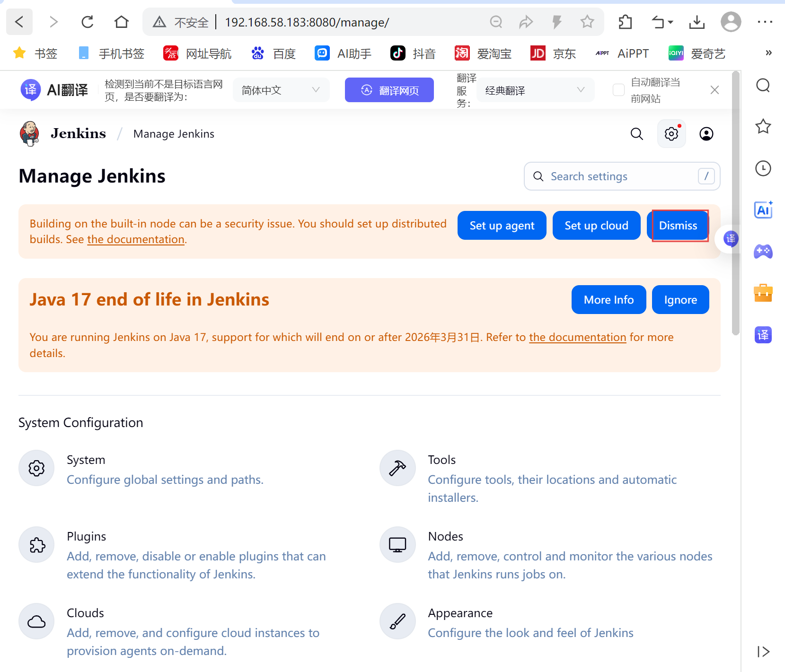Click More Info for Java 17
This screenshot has width=785, height=672.
[x=609, y=300]
